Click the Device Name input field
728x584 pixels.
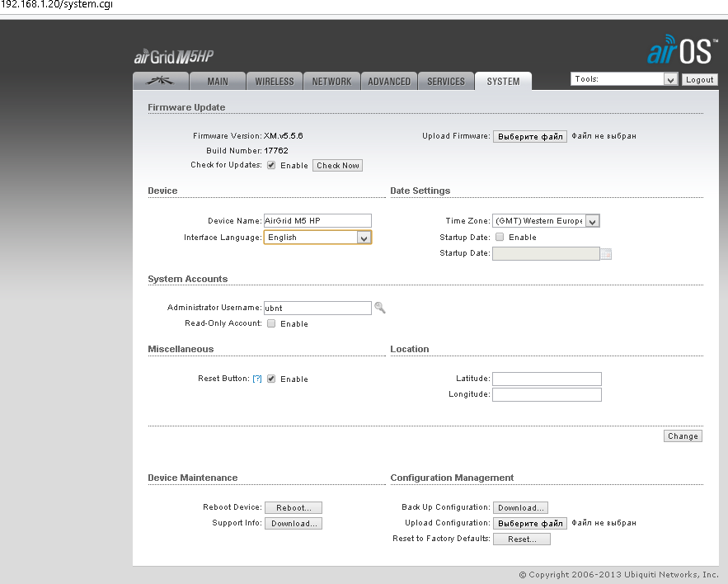[x=317, y=221]
